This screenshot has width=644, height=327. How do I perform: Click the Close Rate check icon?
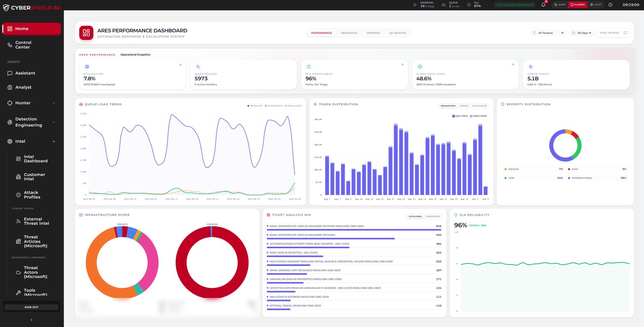coord(420,67)
